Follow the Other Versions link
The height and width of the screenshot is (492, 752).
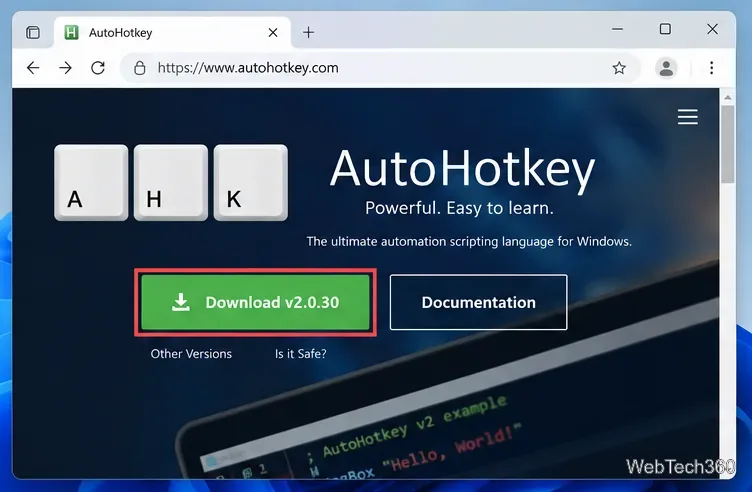point(191,354)
